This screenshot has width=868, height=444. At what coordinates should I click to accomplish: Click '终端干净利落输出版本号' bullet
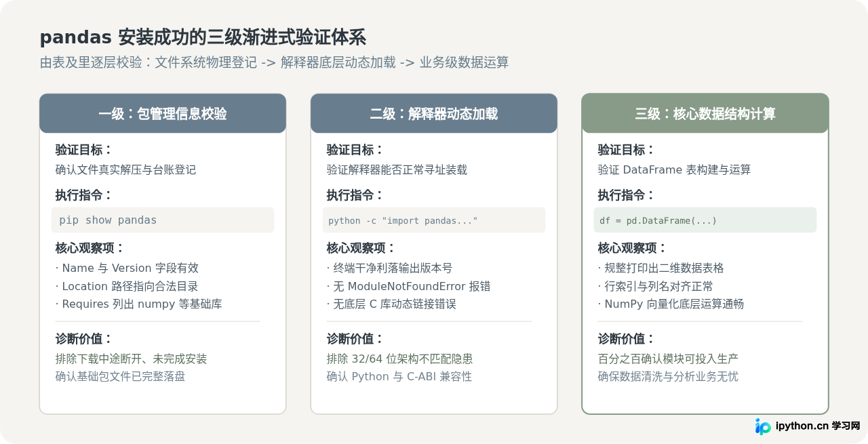click(x=389, y=268)
